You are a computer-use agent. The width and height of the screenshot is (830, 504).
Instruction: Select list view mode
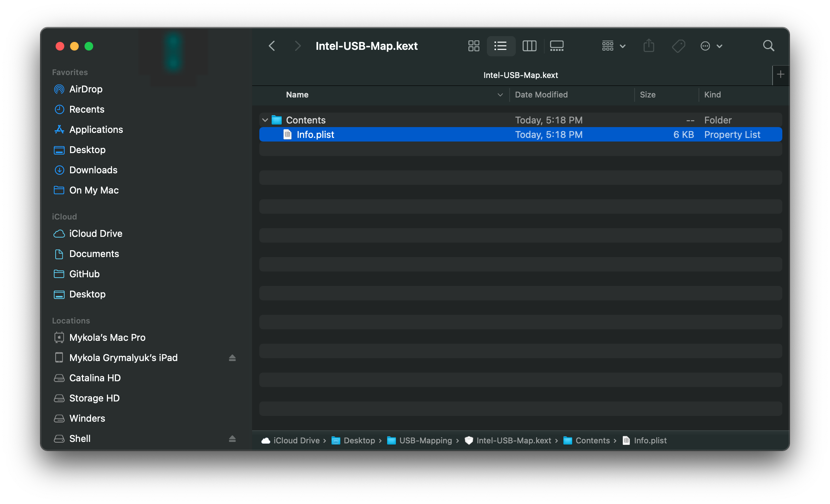point(501,46)
